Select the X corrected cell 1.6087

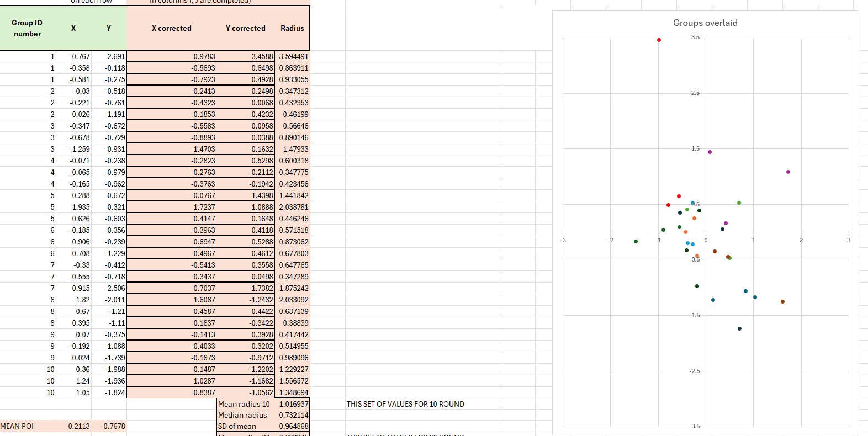coord(172,300)
